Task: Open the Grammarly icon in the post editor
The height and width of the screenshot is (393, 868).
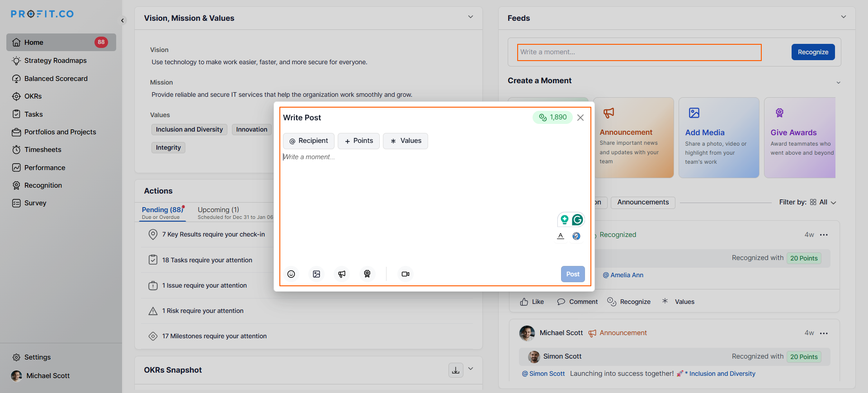Action: 577,220
